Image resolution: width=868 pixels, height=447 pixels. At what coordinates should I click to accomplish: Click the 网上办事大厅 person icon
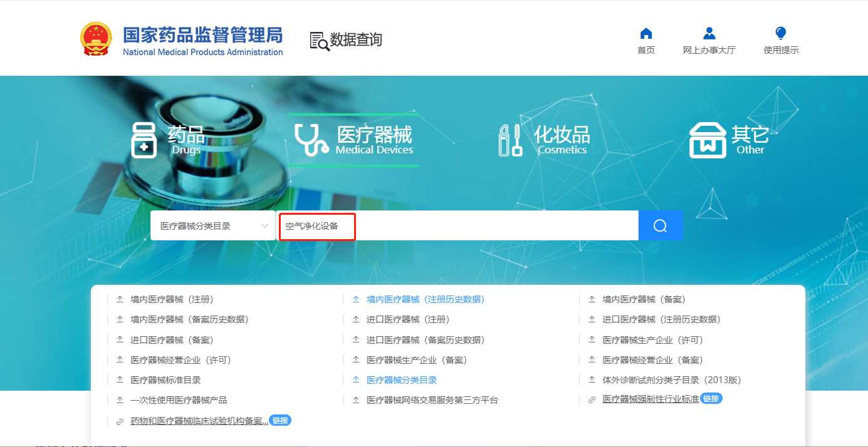[x=709, y=33]
